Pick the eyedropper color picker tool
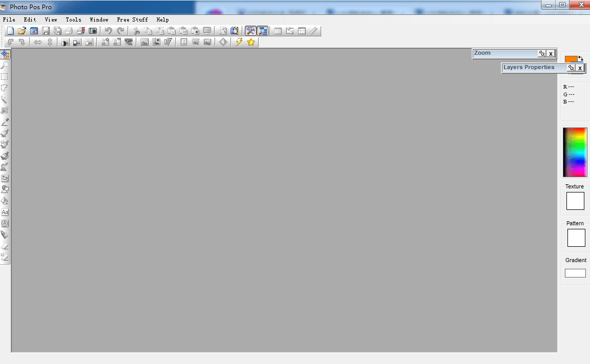Image resolution: width=590 pixels, height=364 pixels. (5, 122)
